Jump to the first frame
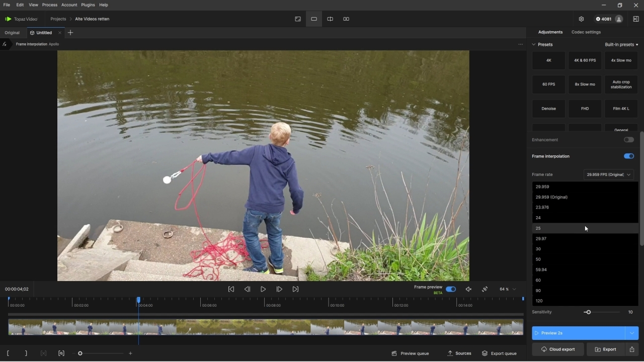 (x=231, y=289)
